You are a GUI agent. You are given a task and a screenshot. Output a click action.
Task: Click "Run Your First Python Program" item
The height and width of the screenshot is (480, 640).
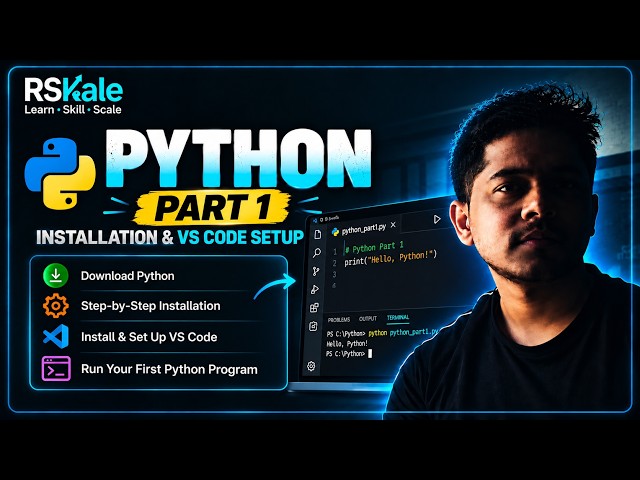pyautogui.click(x=169, y=369)
